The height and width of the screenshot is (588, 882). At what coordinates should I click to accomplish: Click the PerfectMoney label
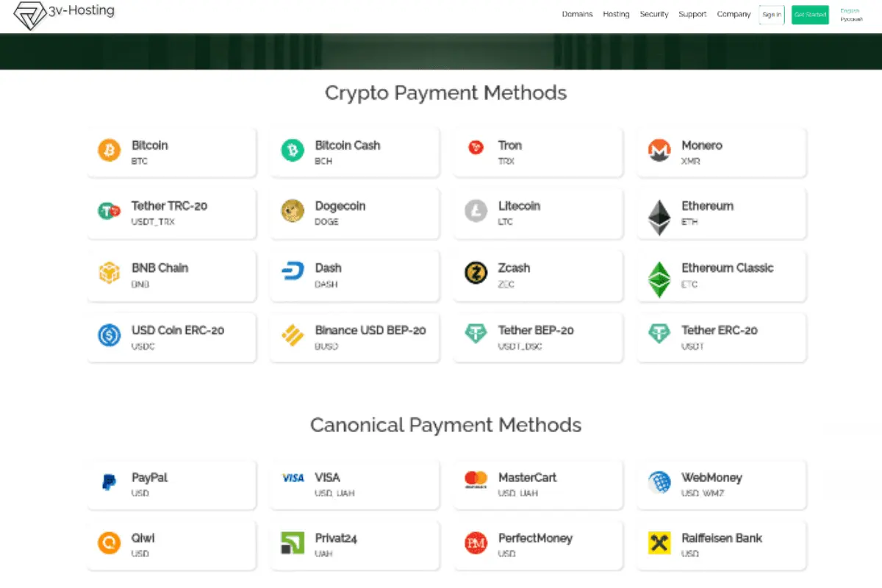535,539
